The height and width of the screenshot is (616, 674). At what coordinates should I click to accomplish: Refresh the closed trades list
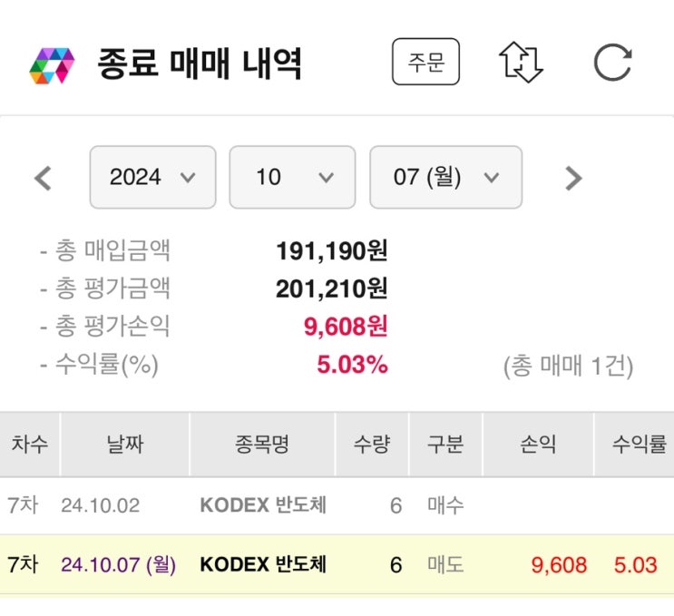click(x=612, y=64)
